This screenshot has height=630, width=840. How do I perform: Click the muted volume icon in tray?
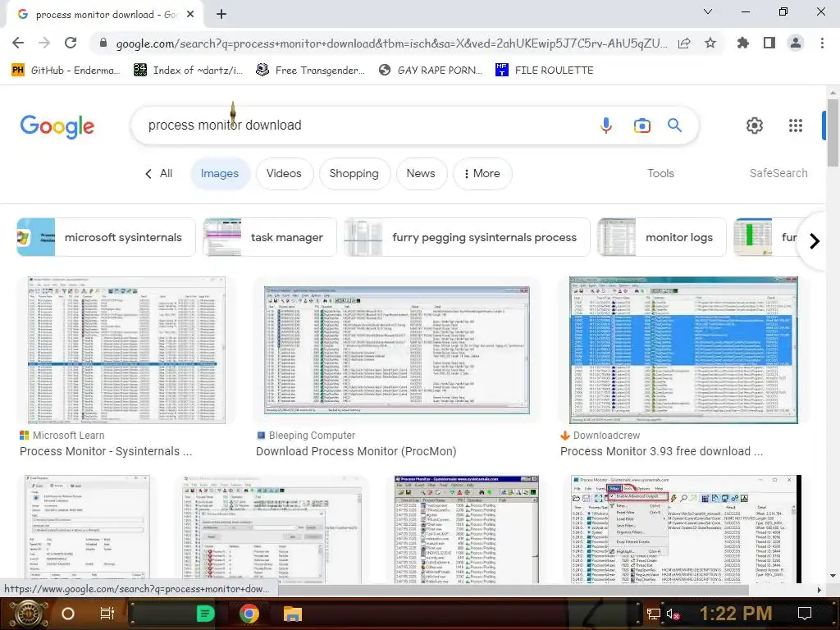click(x=673, y=614)
